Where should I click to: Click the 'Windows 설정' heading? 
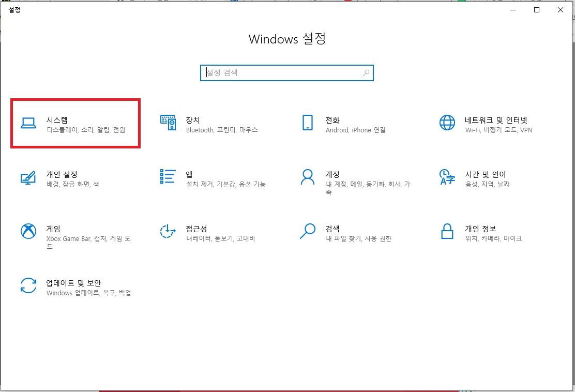pyautogui.click(x=287, y=39)
